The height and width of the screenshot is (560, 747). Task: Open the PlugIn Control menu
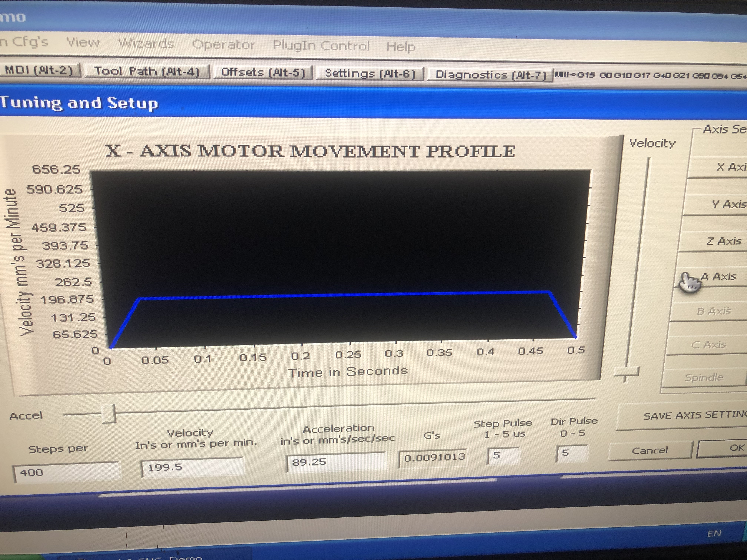coord(321,45)
